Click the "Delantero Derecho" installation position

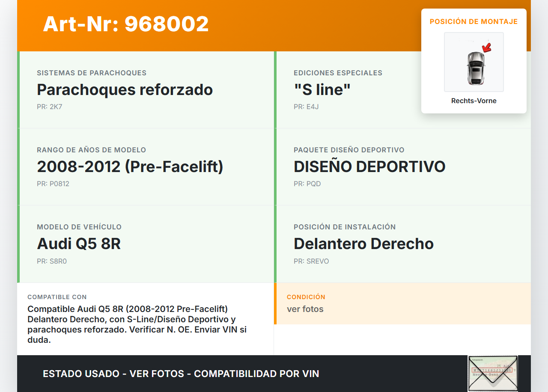point(363,244)
